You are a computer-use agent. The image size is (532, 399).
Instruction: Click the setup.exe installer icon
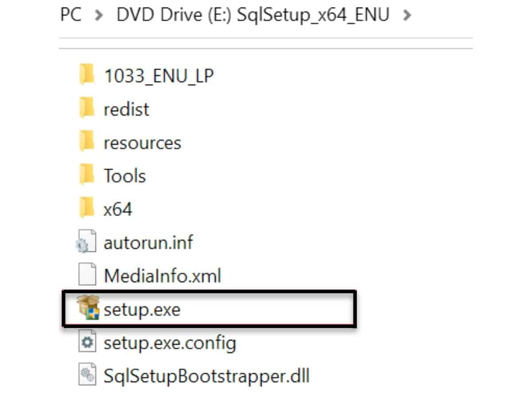click(88, 308)
